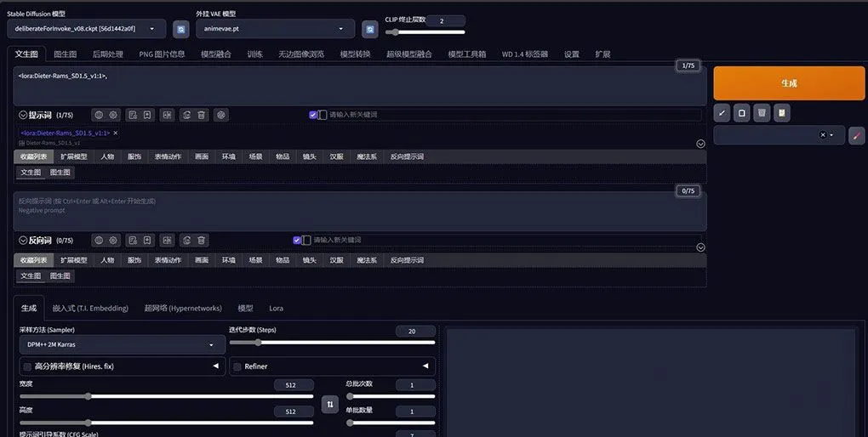Open the Stable Diffusion model dropdown
The width and height of the screenshot is (868, 437).
click(85, 29)
